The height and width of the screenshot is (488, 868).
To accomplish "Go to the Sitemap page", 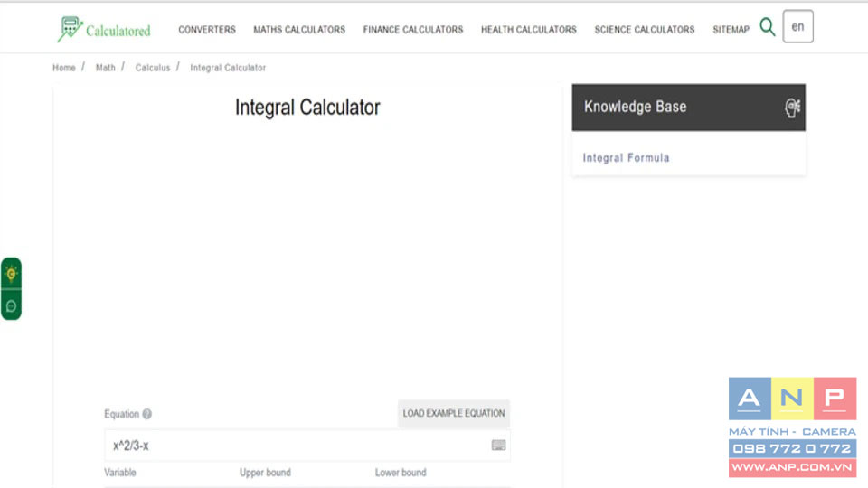I will (x=731, y=29).
